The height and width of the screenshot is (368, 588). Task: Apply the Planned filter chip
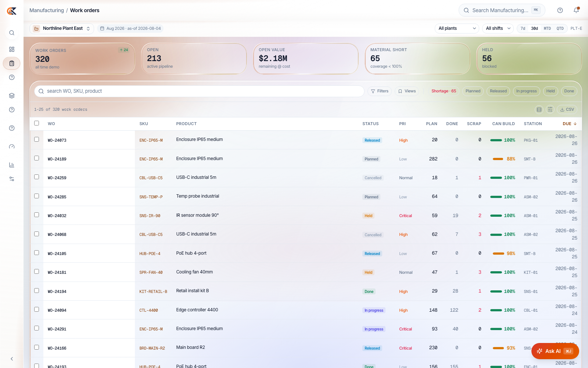tap(473, 91)
